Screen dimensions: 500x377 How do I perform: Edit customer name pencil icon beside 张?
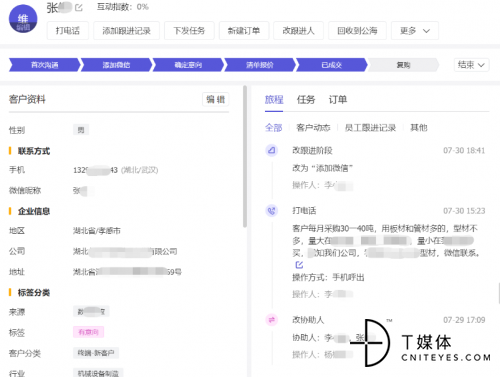coord(79,7)
